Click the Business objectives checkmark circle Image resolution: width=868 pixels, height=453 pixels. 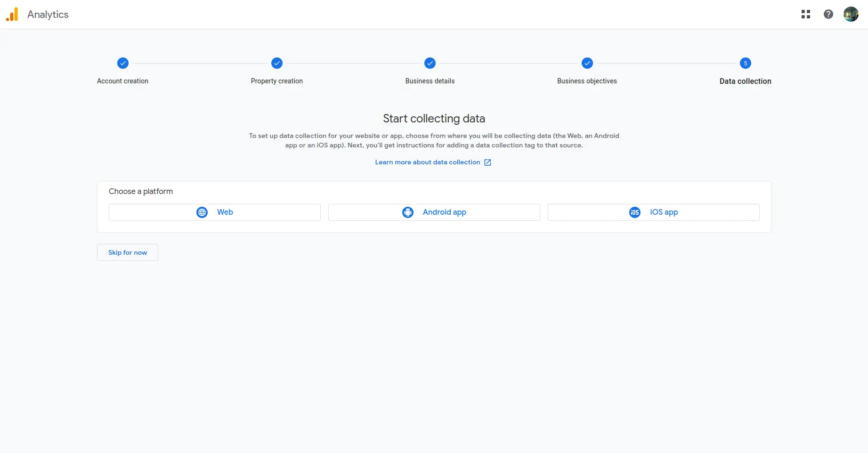point(587,63)
